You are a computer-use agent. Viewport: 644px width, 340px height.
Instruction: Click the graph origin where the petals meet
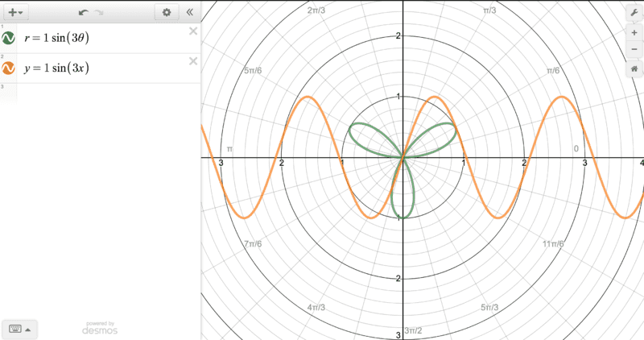click(402, 158)
